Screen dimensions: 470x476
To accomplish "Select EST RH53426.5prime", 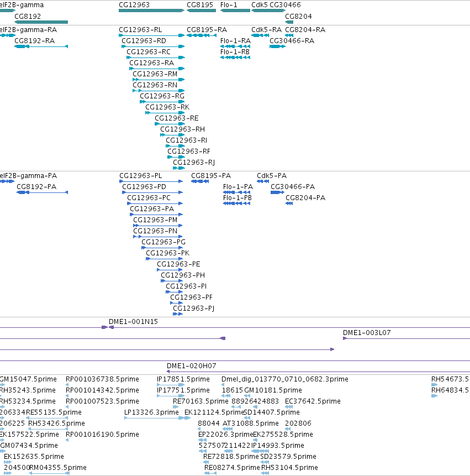I will point(48,429).
